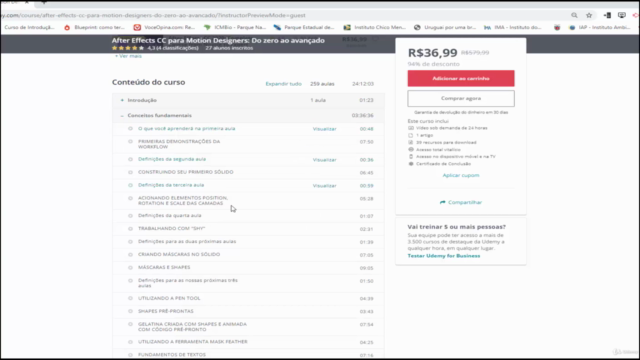Select 'SHAPES PRÉ-PRONTAS' lesson text
Image resolution: width=640 pixels, height=360 pixels.
[x=166, y=311]
